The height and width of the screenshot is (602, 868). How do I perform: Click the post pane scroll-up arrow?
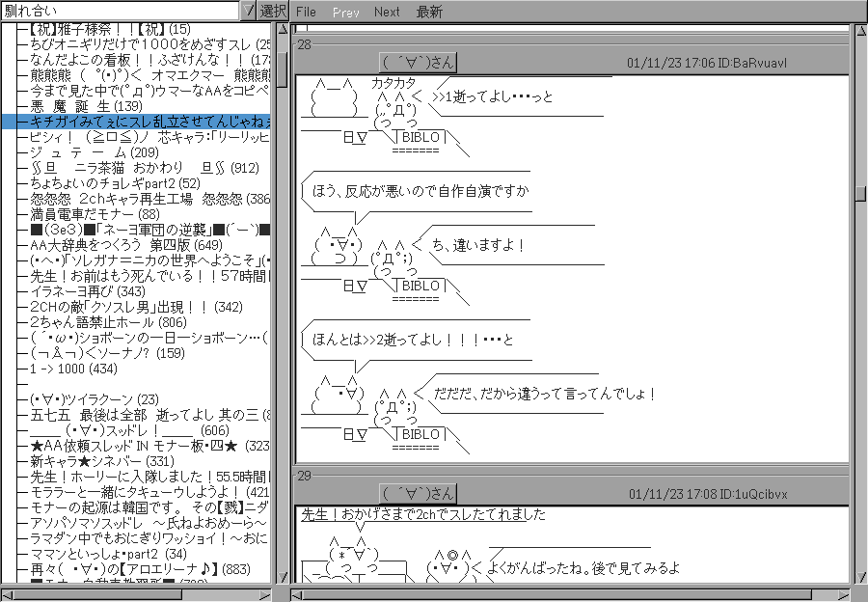tap(858, 30)
